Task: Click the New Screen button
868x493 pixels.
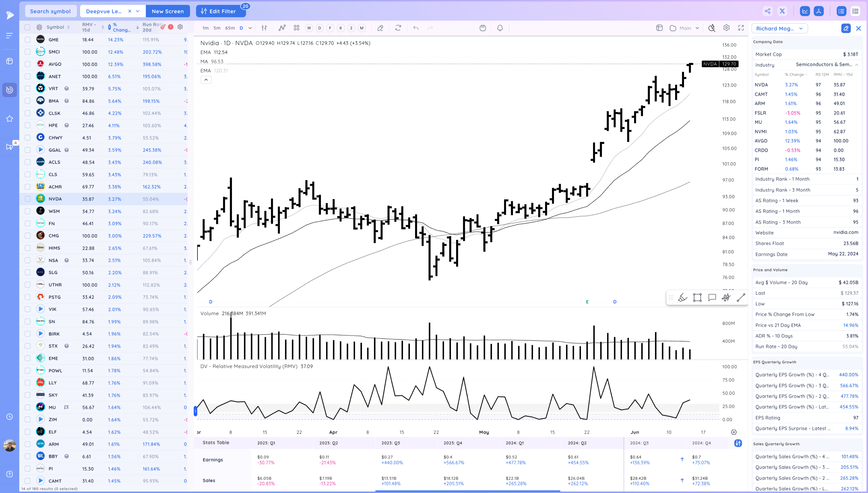Action: point(168,11)
